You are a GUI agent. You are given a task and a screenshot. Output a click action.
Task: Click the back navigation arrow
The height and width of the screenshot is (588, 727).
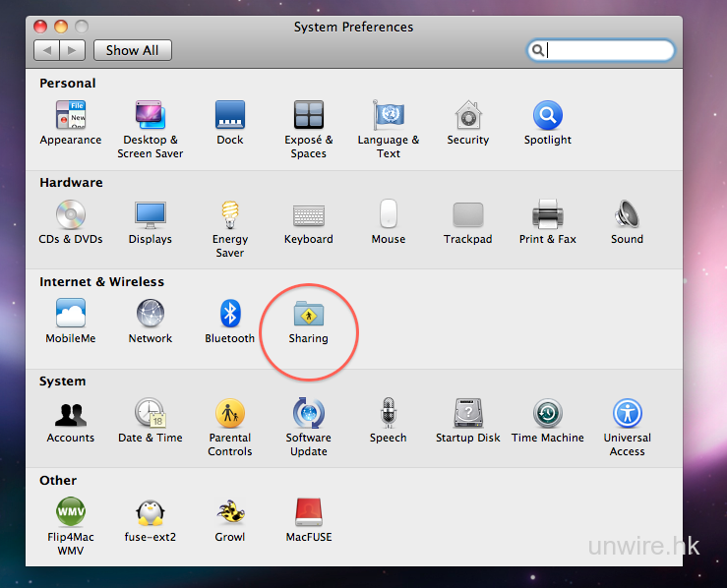coord(46,50)
